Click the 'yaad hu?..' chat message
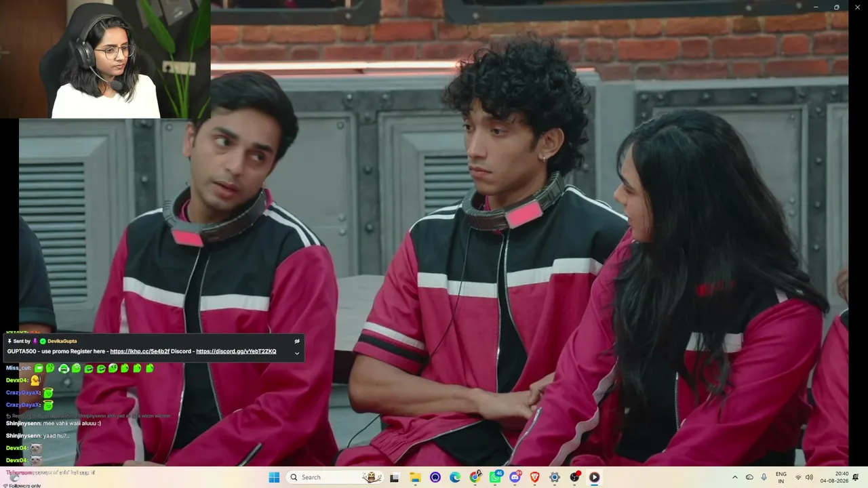Screen dimensions: 868x488 point(56,436)
